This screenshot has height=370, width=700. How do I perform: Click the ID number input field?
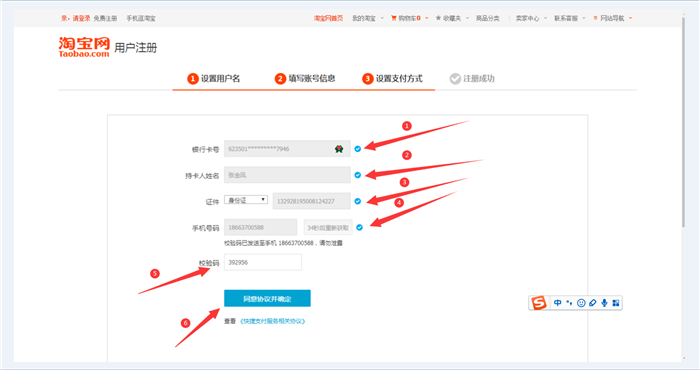click(x=312, y=201)
